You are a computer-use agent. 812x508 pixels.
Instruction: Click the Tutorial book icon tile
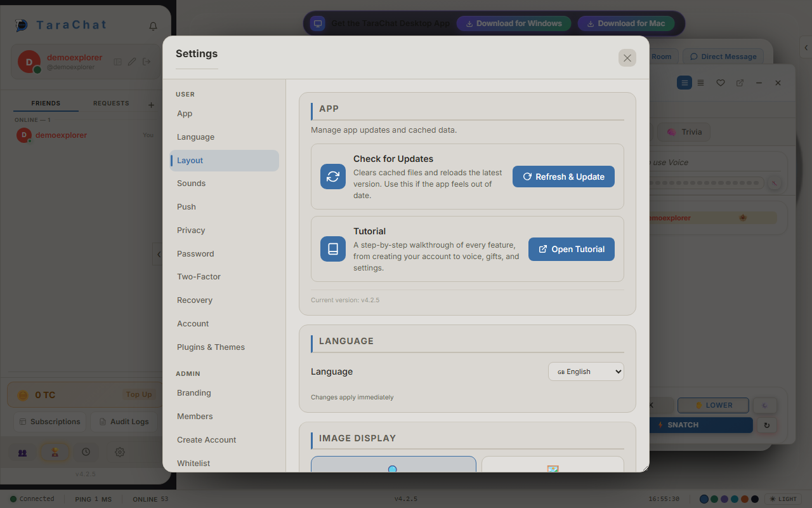coord(333,249)
